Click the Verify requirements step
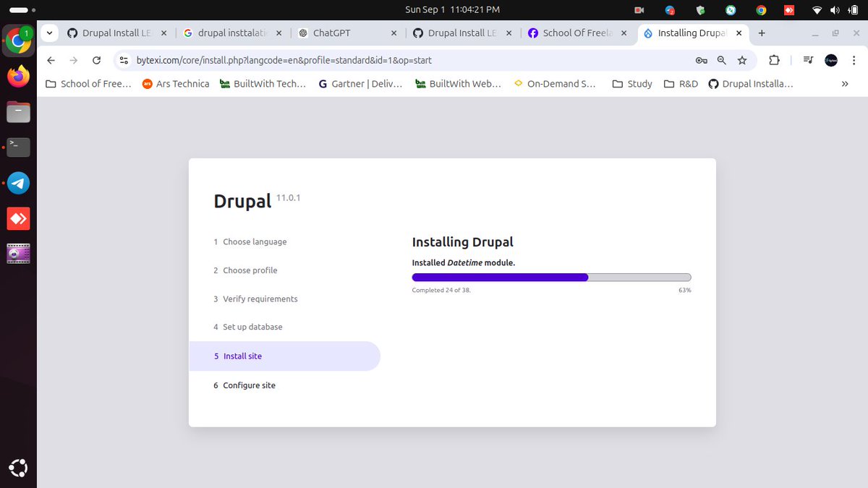This screenshot has width=868, height=488. [x=255, y=299]
